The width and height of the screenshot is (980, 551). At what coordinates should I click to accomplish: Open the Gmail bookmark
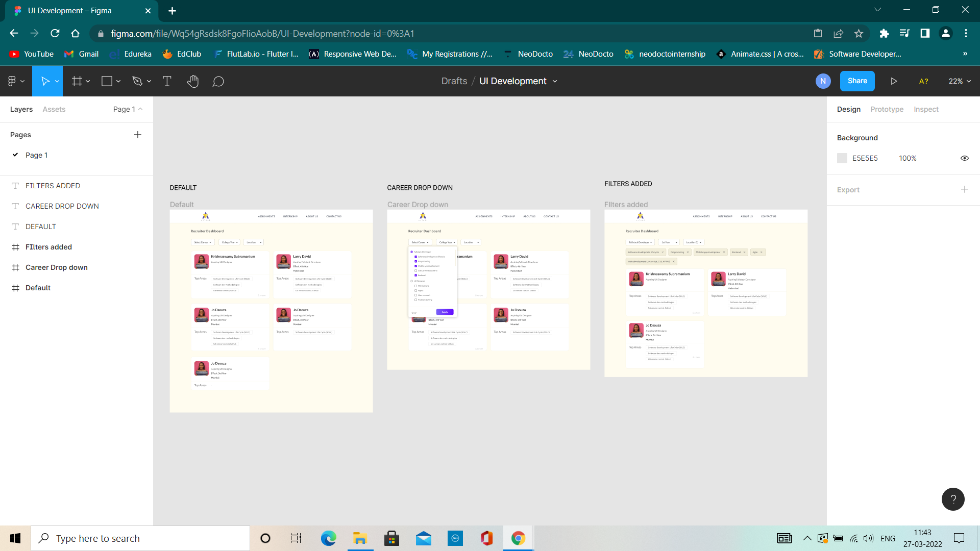81,54
